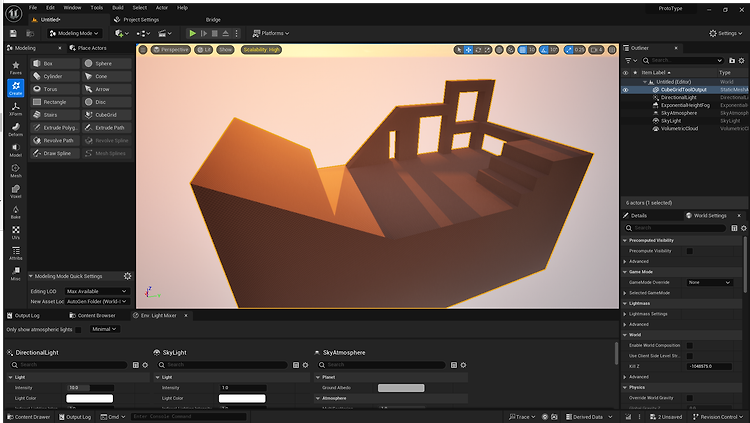750x423 pixels.
Task: Toggle the viewport Show flags button
Action: (225, 50)
